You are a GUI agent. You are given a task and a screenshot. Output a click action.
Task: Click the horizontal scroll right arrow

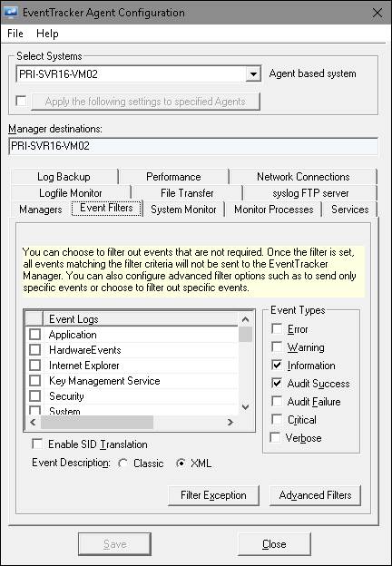point(230,422)
